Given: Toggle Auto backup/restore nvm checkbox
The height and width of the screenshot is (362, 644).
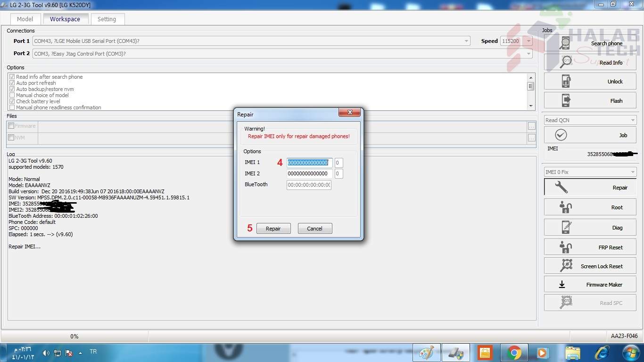Looking at the screenshot, I should point(12,89).
